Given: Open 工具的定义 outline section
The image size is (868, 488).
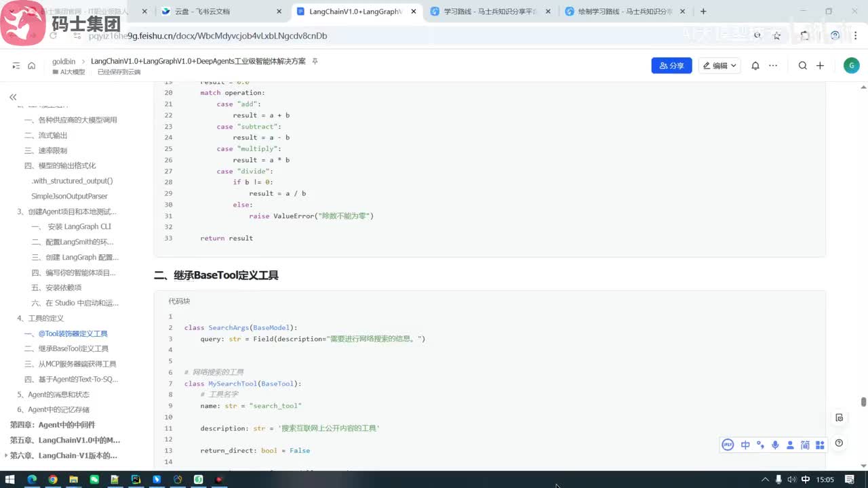Looking at the screenshot, I should click(40, 318).
